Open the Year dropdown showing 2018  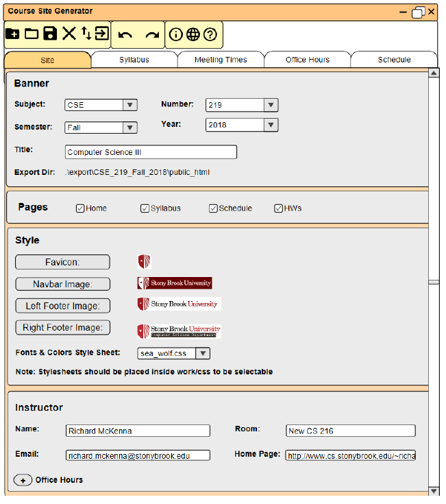[x=242, y=125]
